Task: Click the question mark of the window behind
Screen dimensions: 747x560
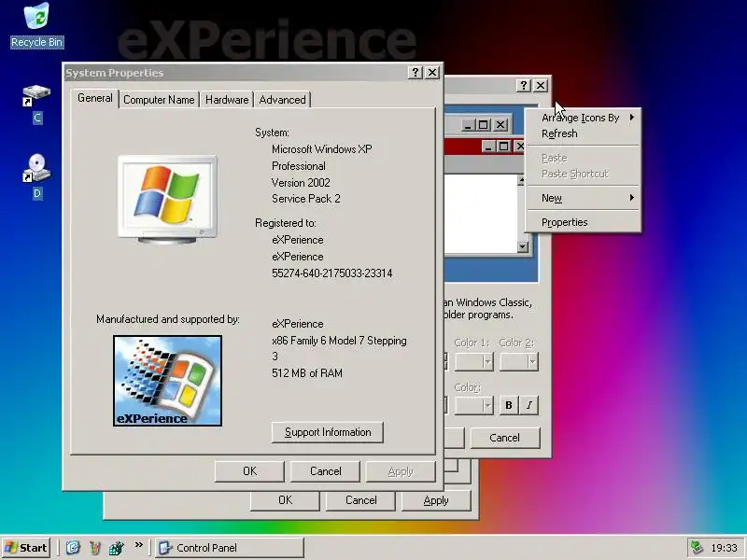Action: (524, 85)
